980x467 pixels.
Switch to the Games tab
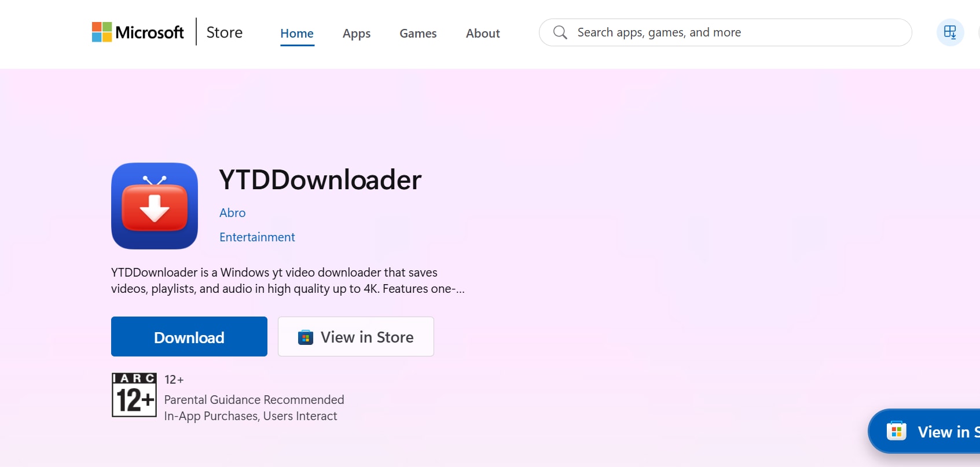click(418, 34)
